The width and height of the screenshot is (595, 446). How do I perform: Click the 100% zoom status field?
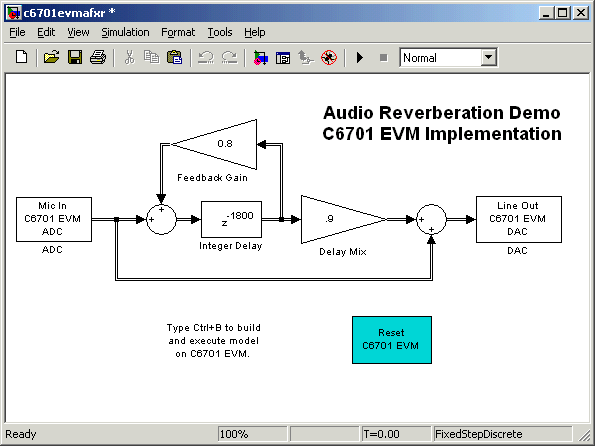(x=252, y=434)
